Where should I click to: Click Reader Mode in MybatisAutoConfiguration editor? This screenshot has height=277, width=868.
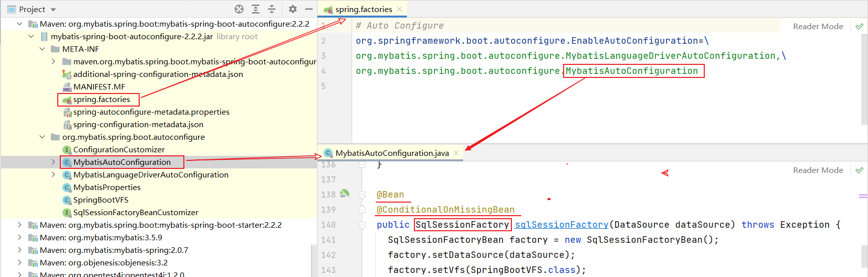(818, 170)
